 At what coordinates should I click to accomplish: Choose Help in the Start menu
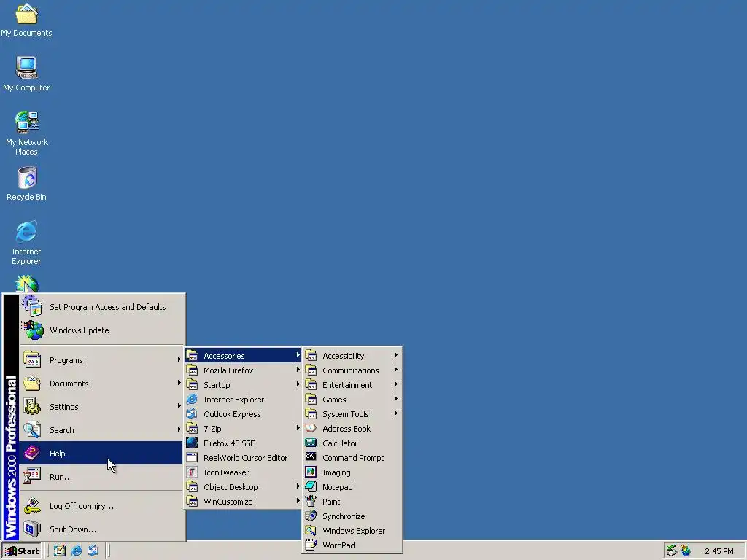click(x=101, y=453)
